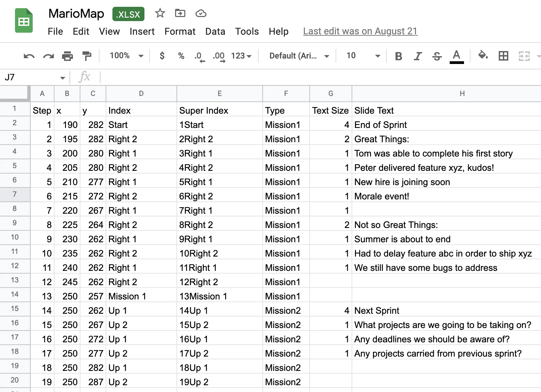The width and height of the screenshot is (541, 392).
Task: Select column D header
Action: [x=141, y=94]
